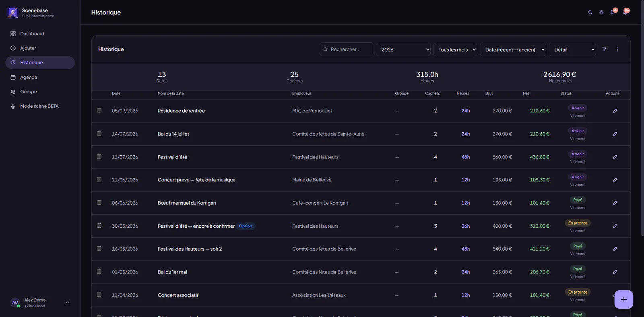
Task: Open the three-dot more options menu
Action: point(618,49)
